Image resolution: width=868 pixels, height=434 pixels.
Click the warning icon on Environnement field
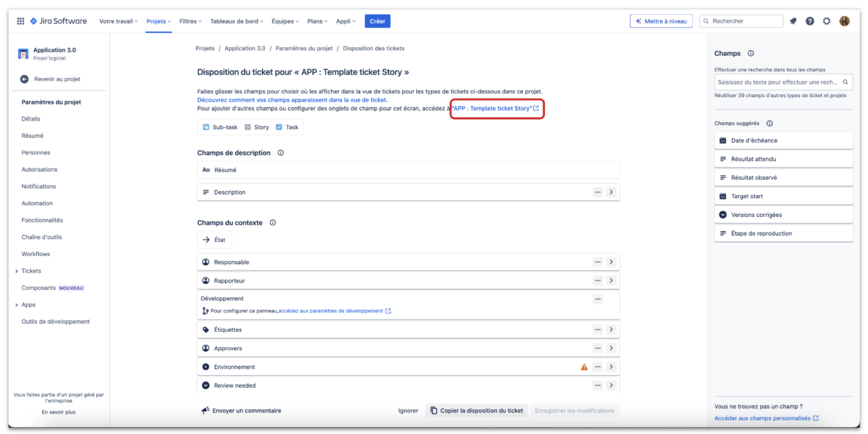point(583,367)
